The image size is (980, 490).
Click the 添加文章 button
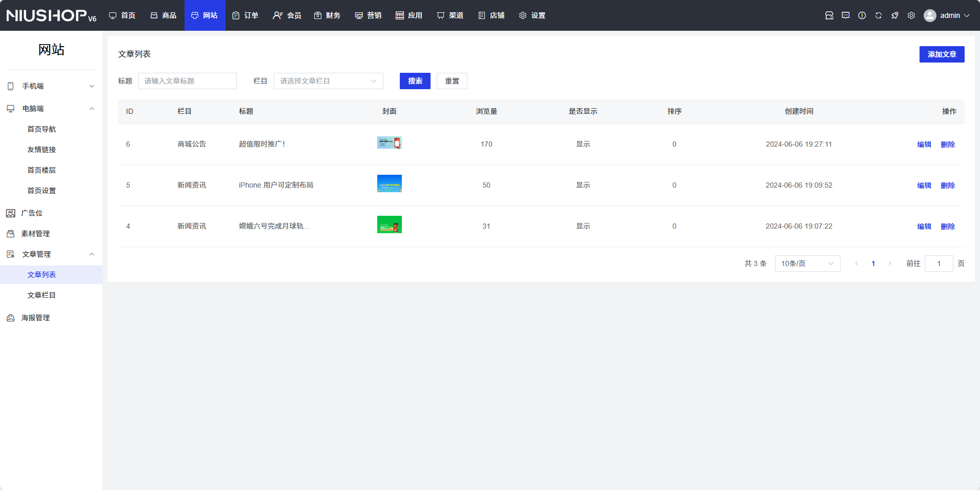coord(942,54)
